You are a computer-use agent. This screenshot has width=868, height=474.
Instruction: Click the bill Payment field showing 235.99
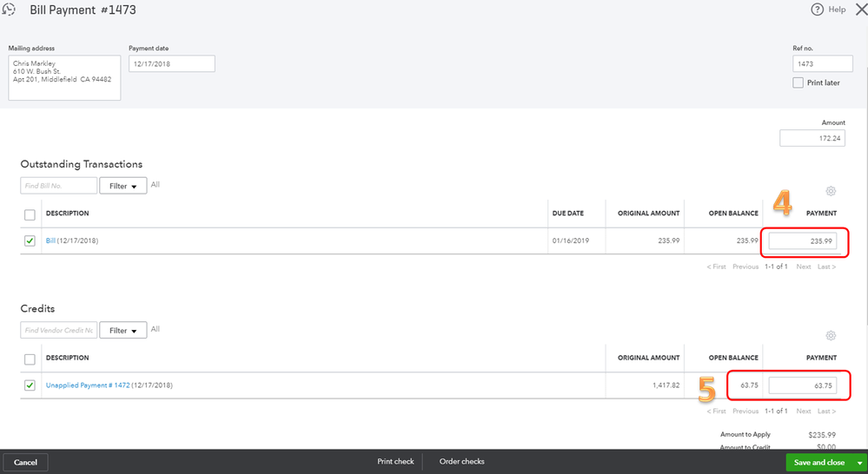tap(802, 241)
